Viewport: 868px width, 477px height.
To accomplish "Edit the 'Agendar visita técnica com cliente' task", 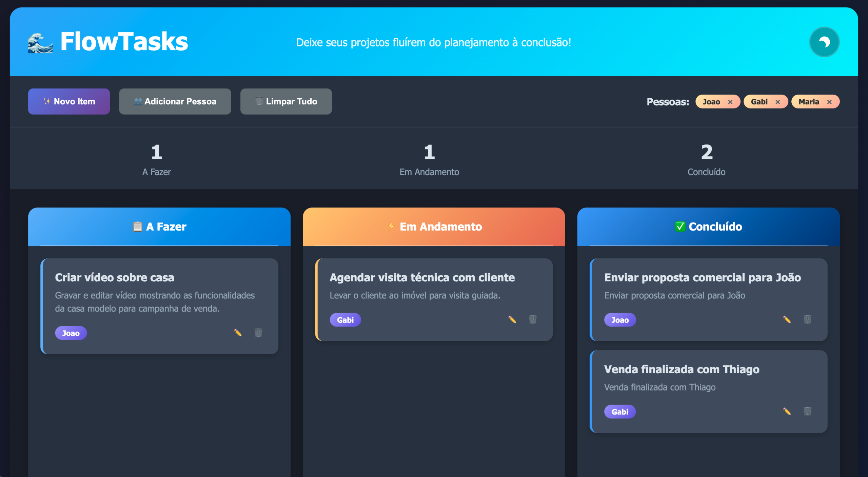I will tap(512, 319).
